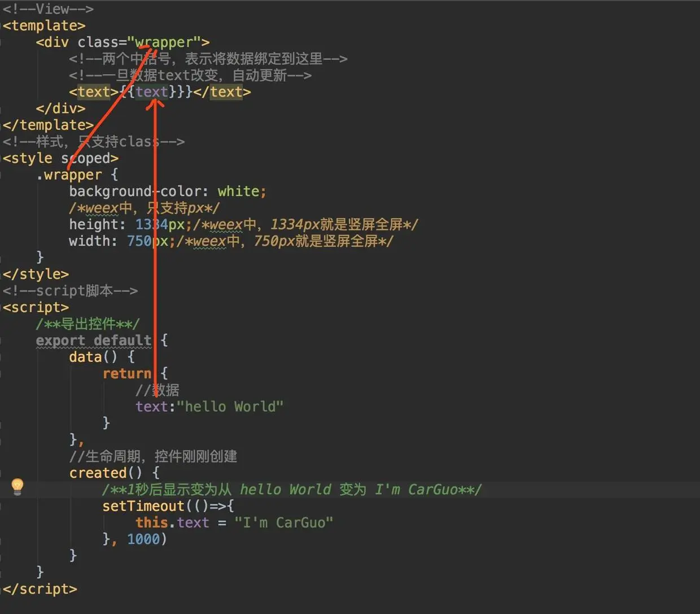Image resolution: width=700 pixels, height=614 pixels.
Task: Click the comment "一旦数据text改变，自动更新"
Action: (x=190, y=75)
